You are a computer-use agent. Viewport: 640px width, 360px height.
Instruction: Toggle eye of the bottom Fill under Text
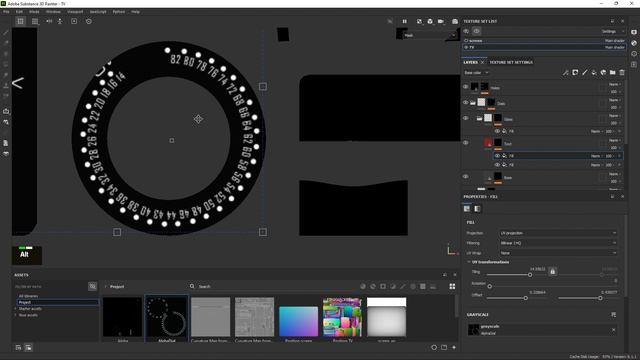click(x=497, y=165)
